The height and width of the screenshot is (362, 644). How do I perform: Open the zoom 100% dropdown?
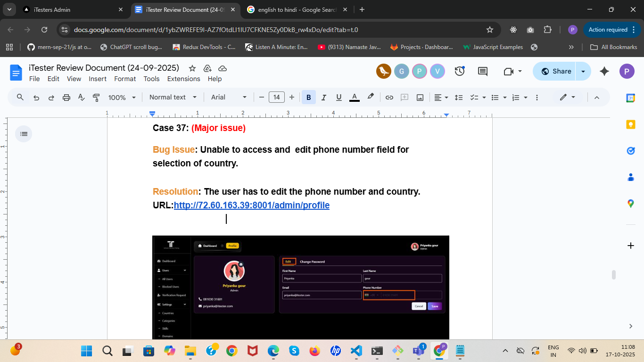(x=122, y=98)
